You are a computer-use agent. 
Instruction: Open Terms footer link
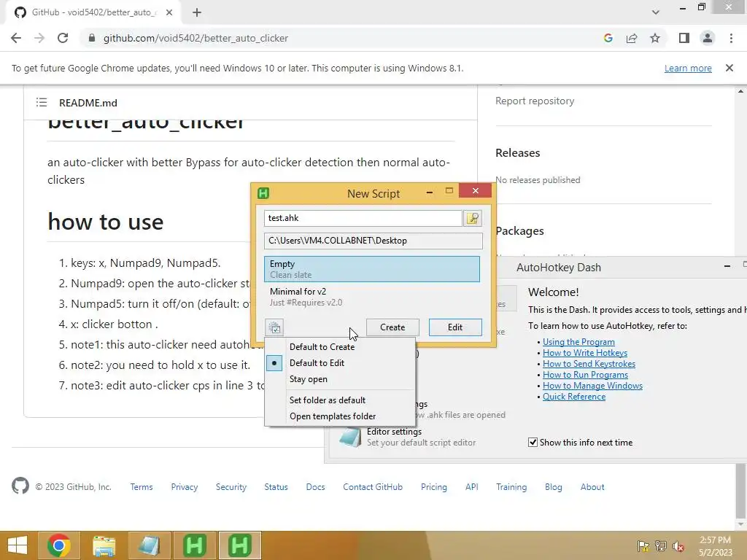pyautogui.click(x=142, y=486)
